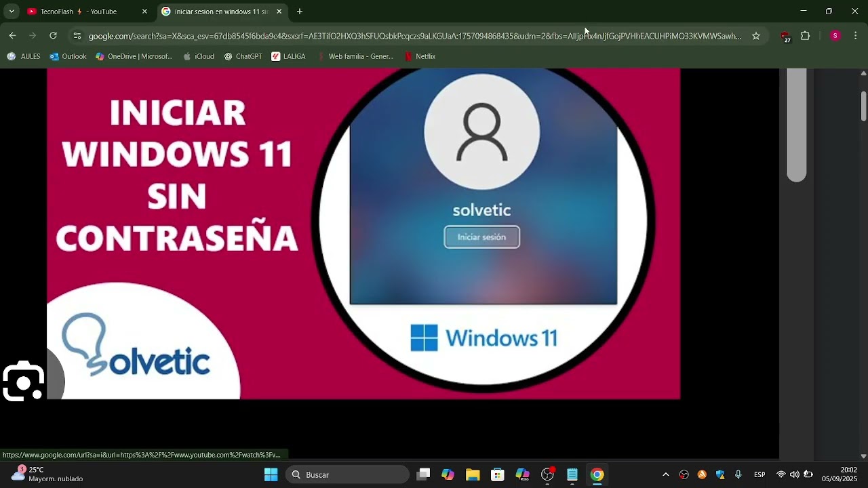Switch to Google Chrome on the taskbar
Screen dimensions: 868x488
coord(597,474)
